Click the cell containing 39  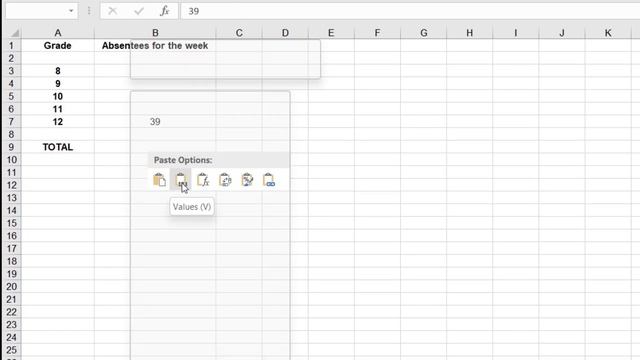click(x=155, y=122)
